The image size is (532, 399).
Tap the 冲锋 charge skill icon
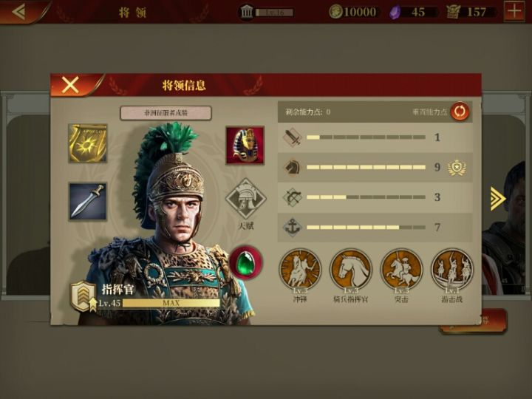tap(300, 270)
